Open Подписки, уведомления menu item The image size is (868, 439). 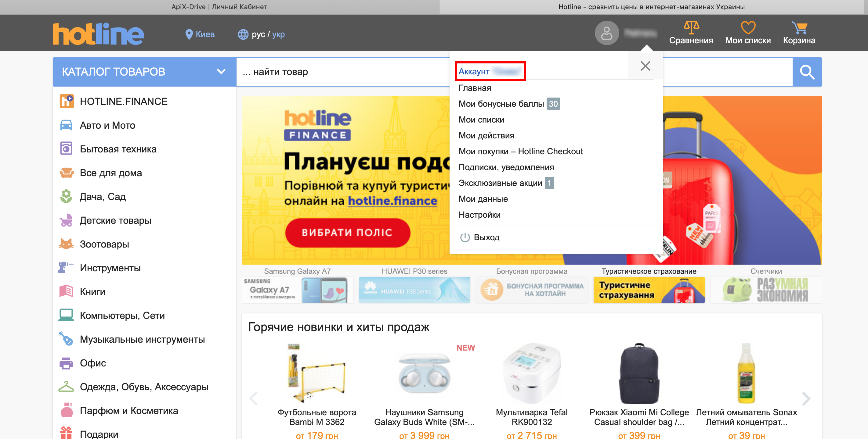pyautogui.click(x=506, y=167)
